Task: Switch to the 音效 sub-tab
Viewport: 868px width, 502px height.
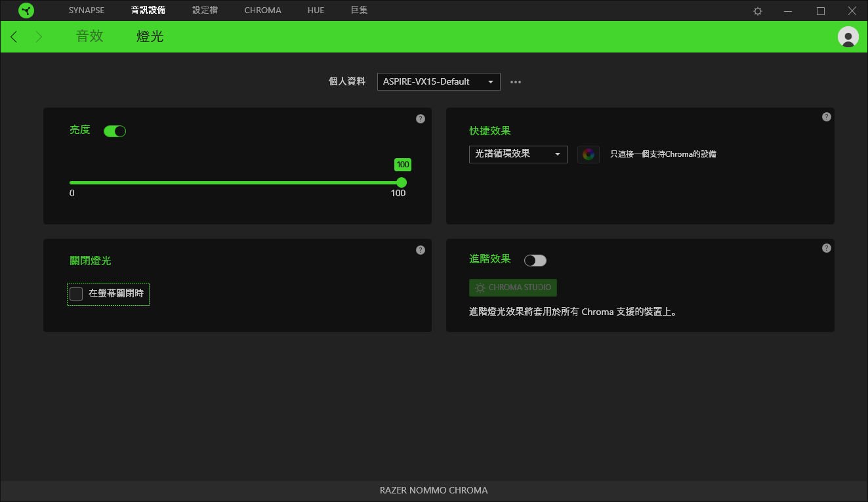Action: 90,37
